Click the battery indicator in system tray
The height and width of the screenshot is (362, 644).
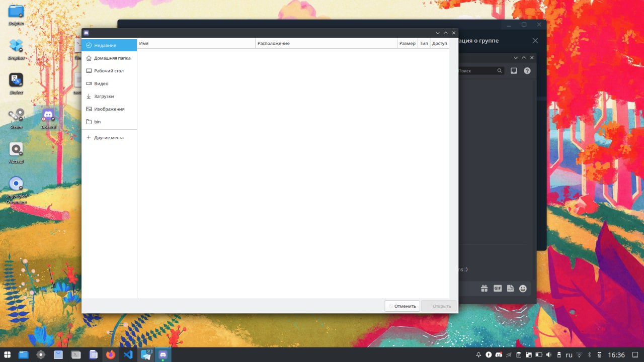tap(538, 354)
